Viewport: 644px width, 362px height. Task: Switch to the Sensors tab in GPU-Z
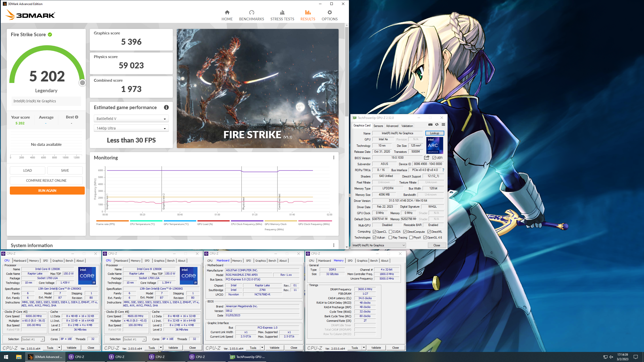[x=378, y=126]
